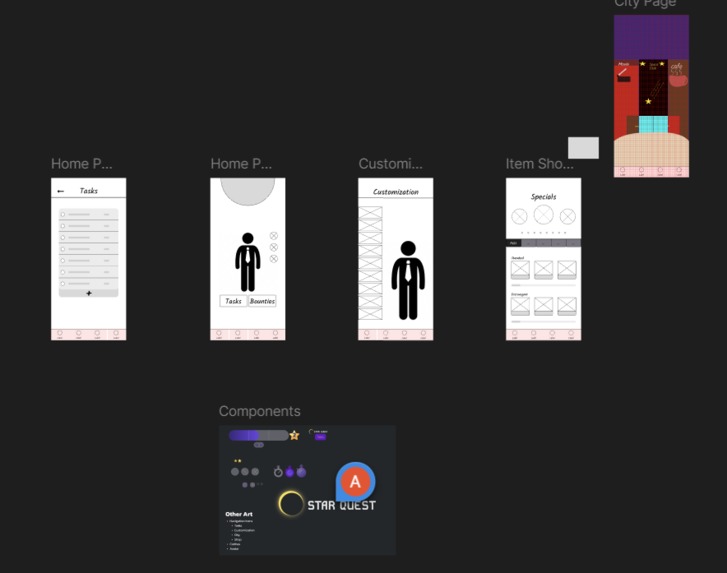Viewport: 727px width, 573px height.
Task: Select the first item card in top shop row
Action: pos(520,269)
